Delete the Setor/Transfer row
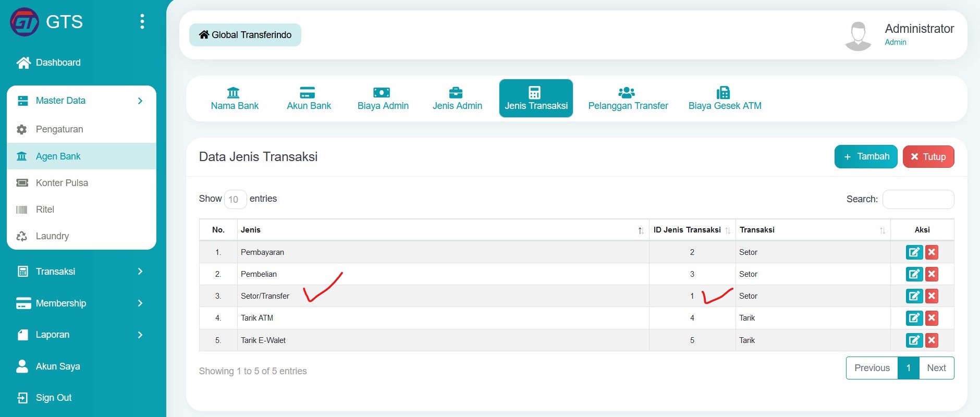 (932, 296)
